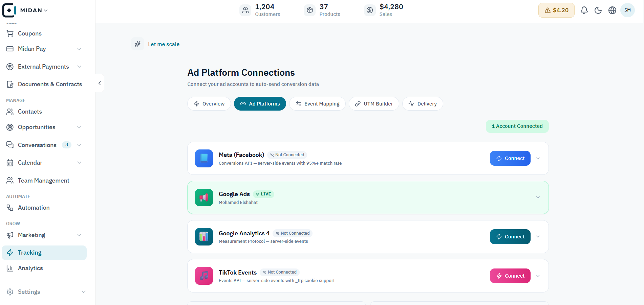
Task: Open Documents & Contracts
Action: pyautogui.click(x=44, y=84)
